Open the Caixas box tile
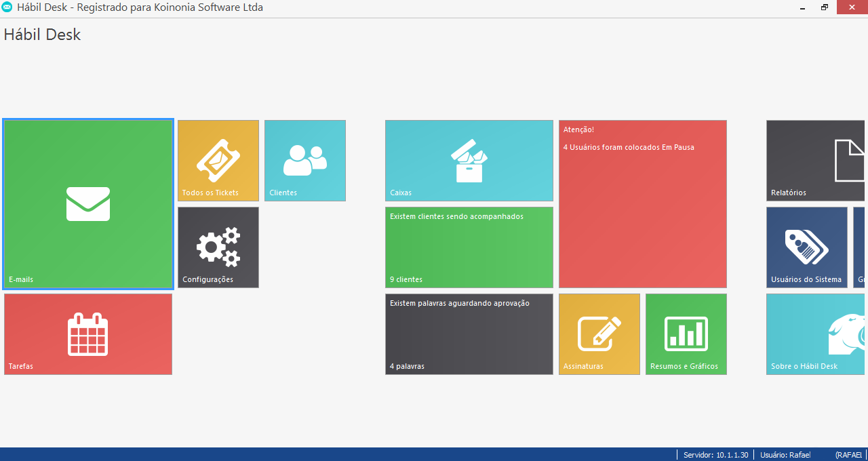This screenshot has width=868, height=461. point(469,161)
